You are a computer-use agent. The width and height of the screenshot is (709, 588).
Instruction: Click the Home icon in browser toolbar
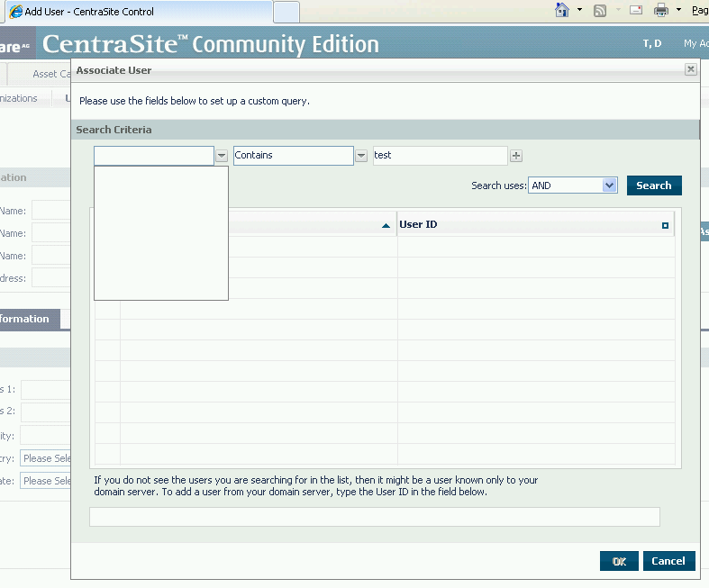pyautogui.click(x=561, y=10)
